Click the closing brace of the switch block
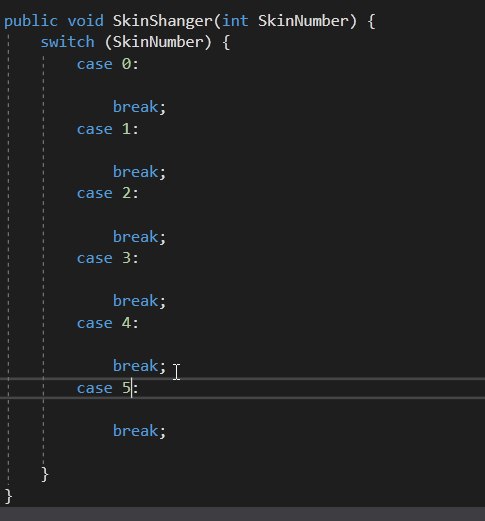Screen dimensions: 485x521 click(x=45, y=474)
